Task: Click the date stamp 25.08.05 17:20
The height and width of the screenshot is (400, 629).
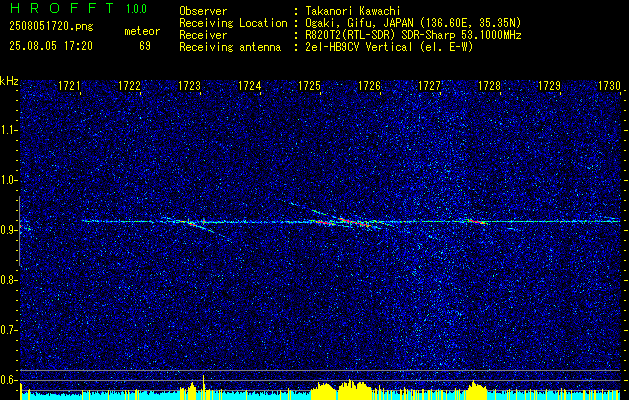Action: point(51,46)
